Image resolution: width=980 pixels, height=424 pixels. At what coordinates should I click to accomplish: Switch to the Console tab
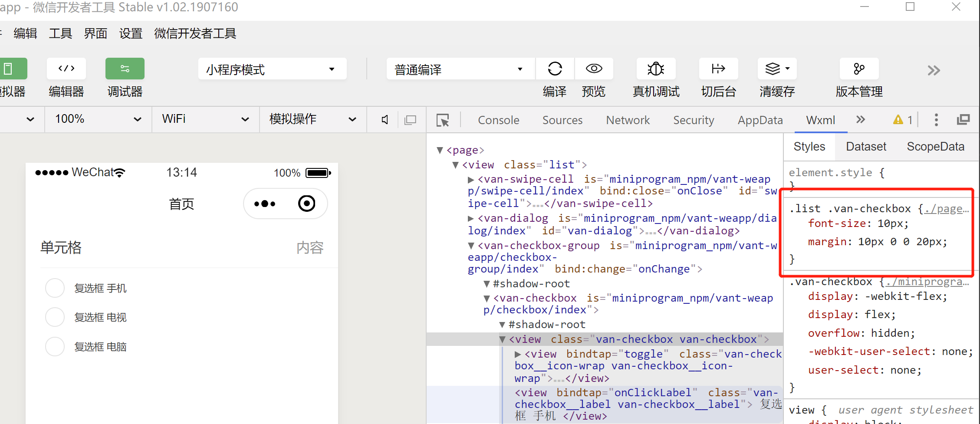(x=498, y=120)
